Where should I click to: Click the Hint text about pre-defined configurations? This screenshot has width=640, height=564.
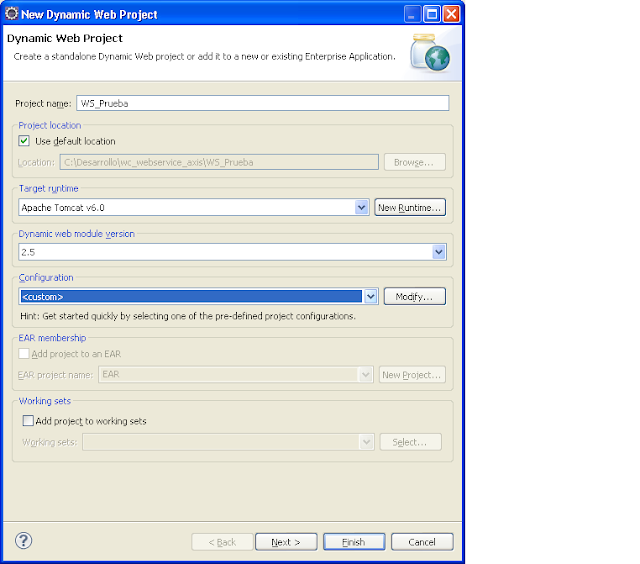[x=188, y=316]
